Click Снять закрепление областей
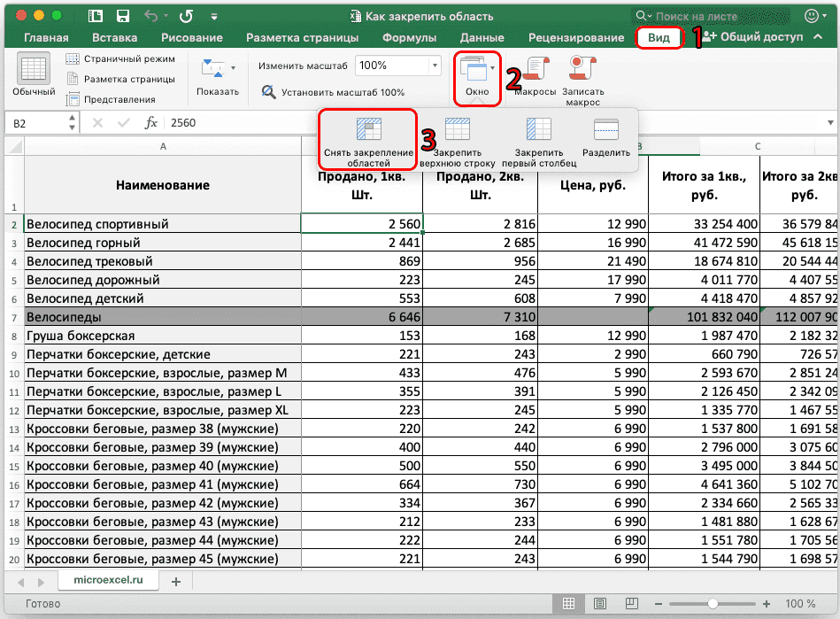Screen dimensions: 840x619 (370, 133)
